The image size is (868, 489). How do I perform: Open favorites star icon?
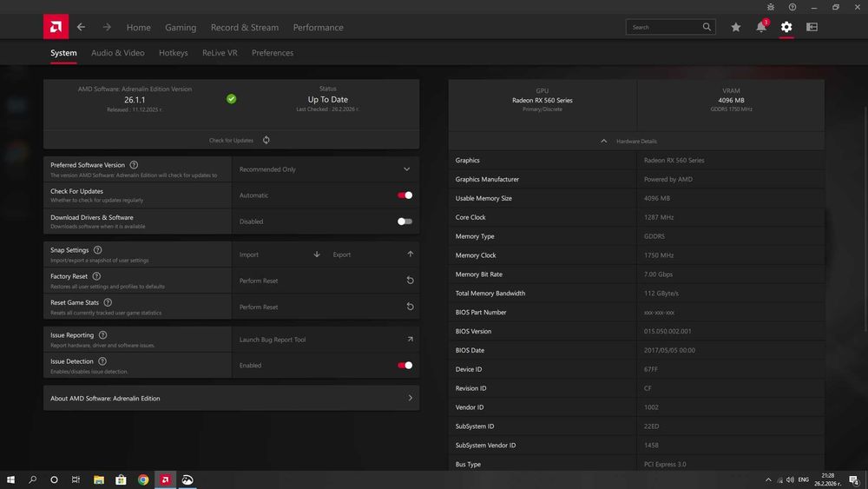click(736, 27)
